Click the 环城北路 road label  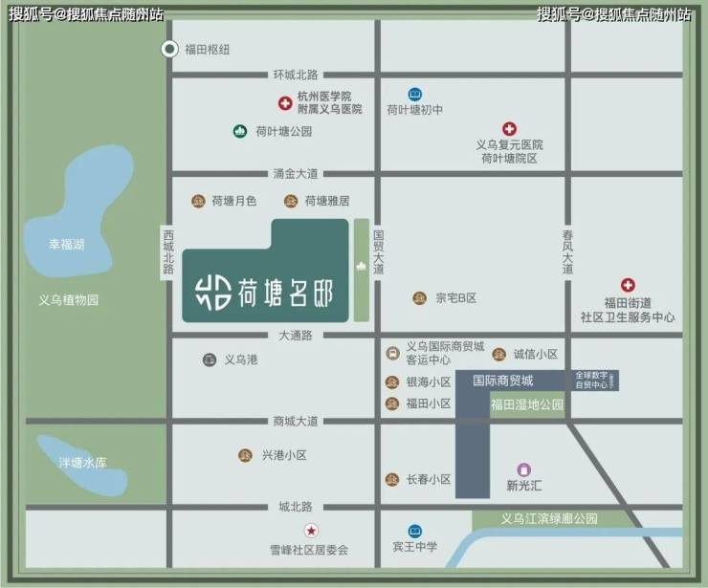tap(296, 75)
